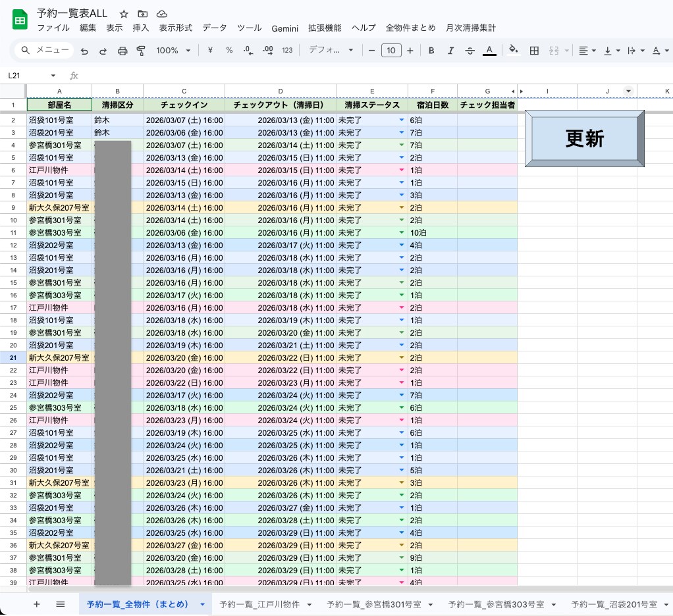Increase decimal places

pyautogui.click(x=268, y=50)
